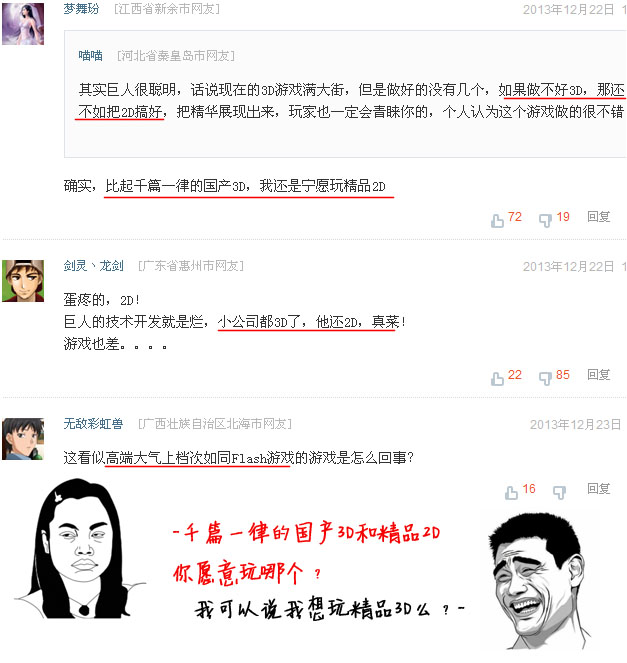Downvote the comment with 19 dislikes
Image resolution: width=627 pixels, height=663 pixels.
click(x=545, y=220)
